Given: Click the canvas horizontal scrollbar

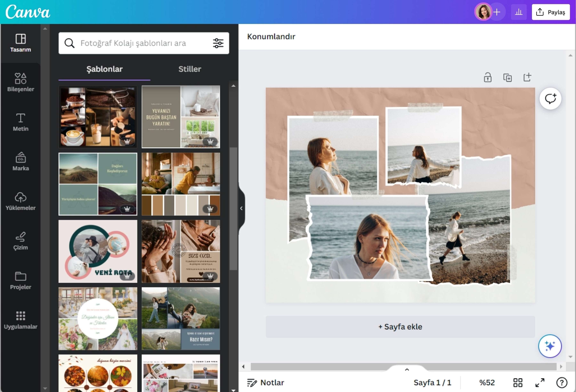Looking at the screenshot, I should (x=404, y=366).
